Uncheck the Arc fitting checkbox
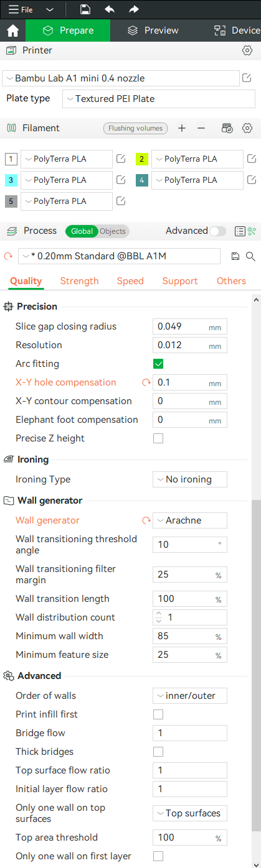261x868 pixels. 158,364
